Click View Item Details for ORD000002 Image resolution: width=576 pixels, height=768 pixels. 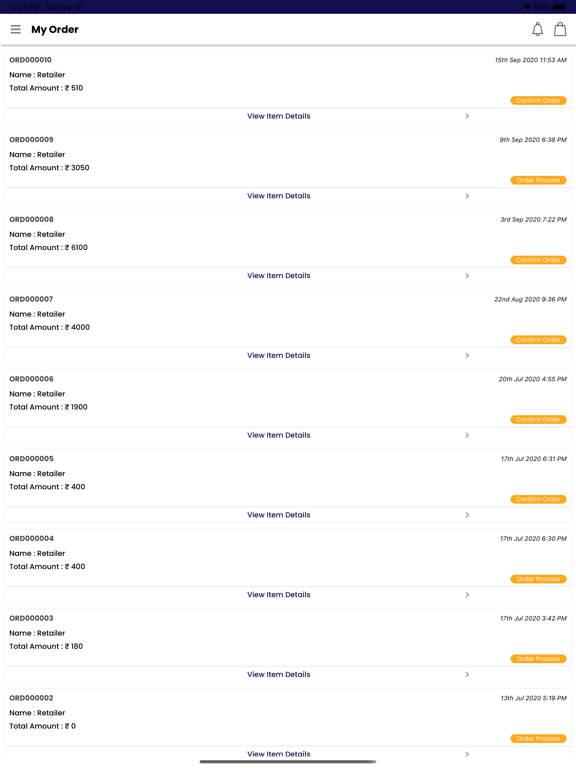point(279,754)
